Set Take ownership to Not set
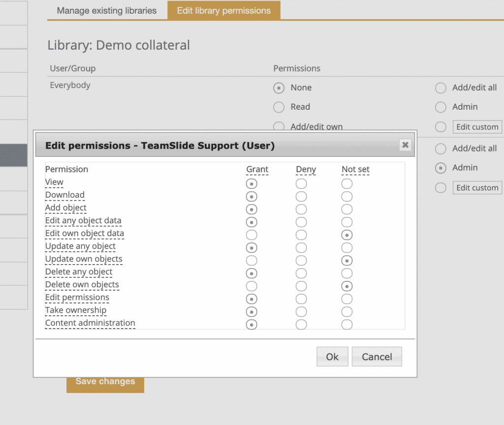 click(346, 311)
